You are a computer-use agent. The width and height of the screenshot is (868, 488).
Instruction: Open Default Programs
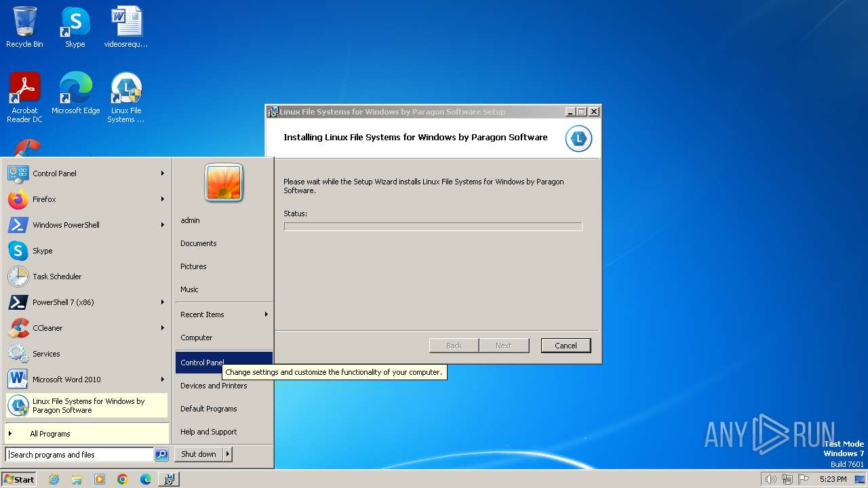coord(209,409)
